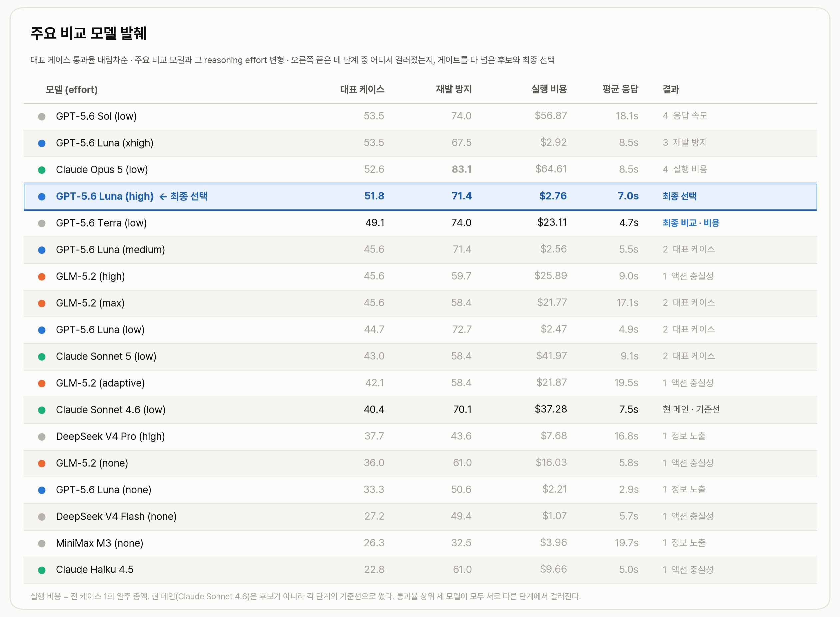Click the 대표 케이스 value '40.4'

click(x=374, y=410)
